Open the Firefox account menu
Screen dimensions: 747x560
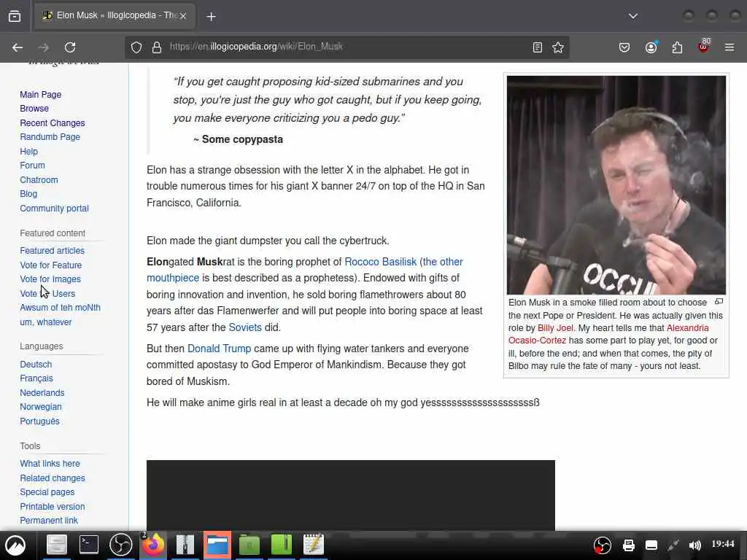(x=651, y=47)
